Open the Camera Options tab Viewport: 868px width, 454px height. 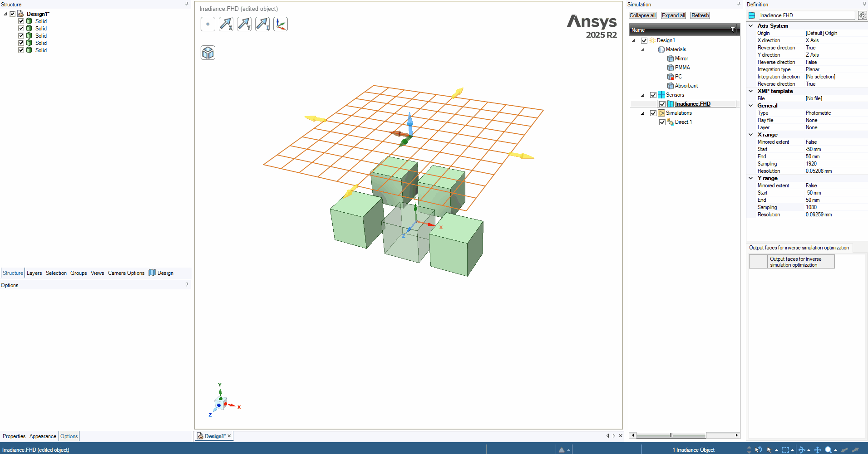coord(126,273)
